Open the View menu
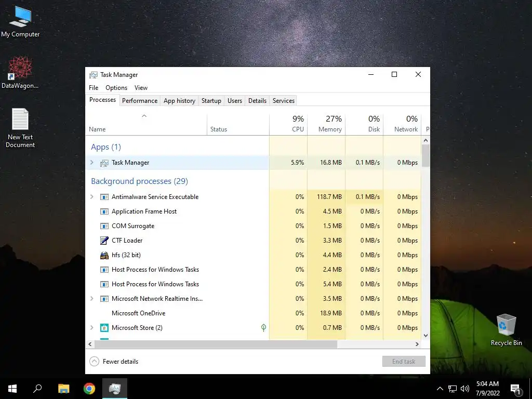 point(141,87)
